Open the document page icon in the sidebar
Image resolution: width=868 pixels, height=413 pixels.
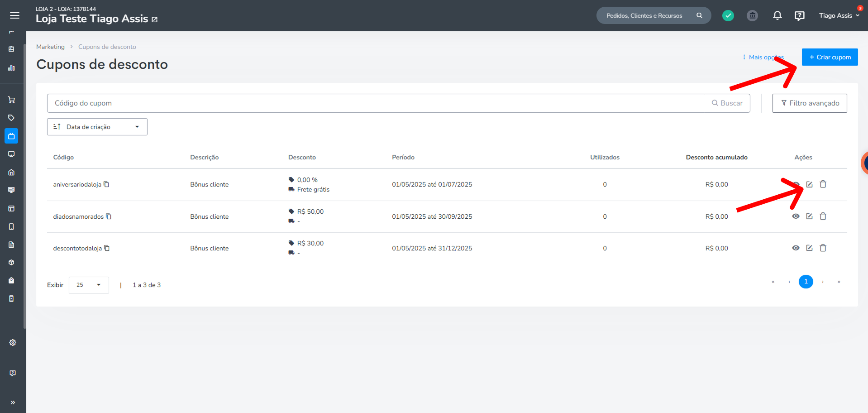[11, 245]
